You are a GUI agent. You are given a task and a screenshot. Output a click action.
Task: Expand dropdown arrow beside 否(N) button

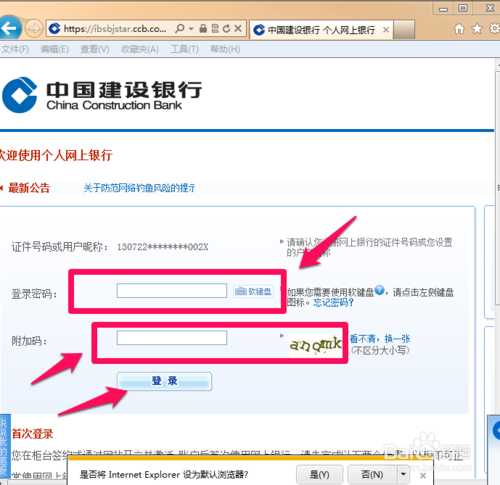(403, 474)
